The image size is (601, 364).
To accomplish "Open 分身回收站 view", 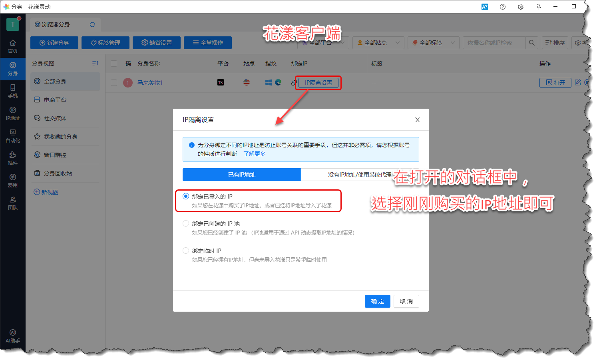I will click(x=66, y=173).
